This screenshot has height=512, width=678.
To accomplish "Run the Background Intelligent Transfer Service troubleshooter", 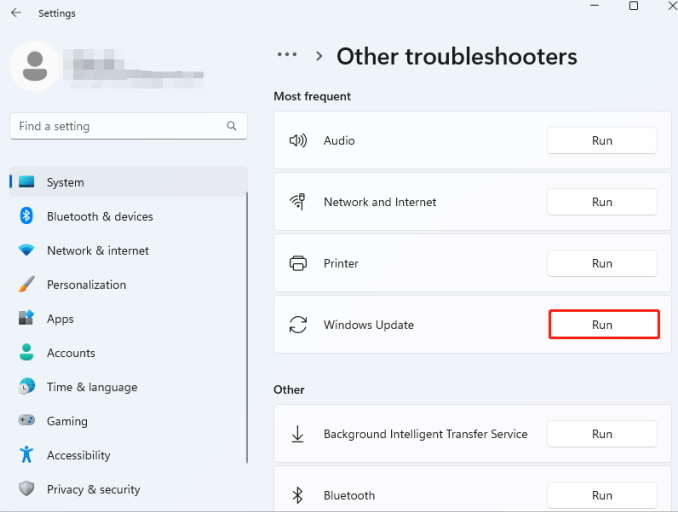I will coord(601,434).
